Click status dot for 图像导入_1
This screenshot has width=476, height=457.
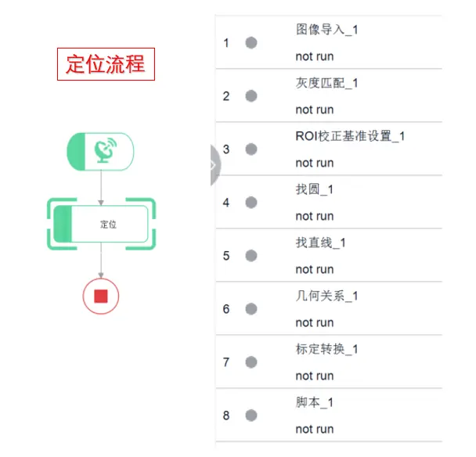251,43
